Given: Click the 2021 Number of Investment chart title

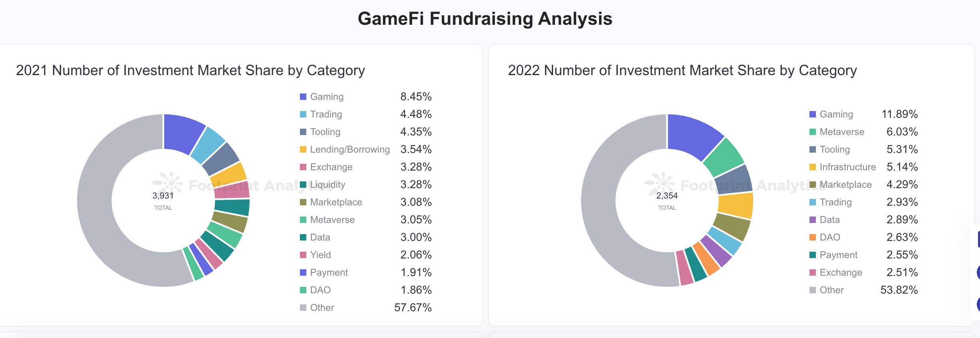Looking at the screenshot, I should (x=190, y=70).
